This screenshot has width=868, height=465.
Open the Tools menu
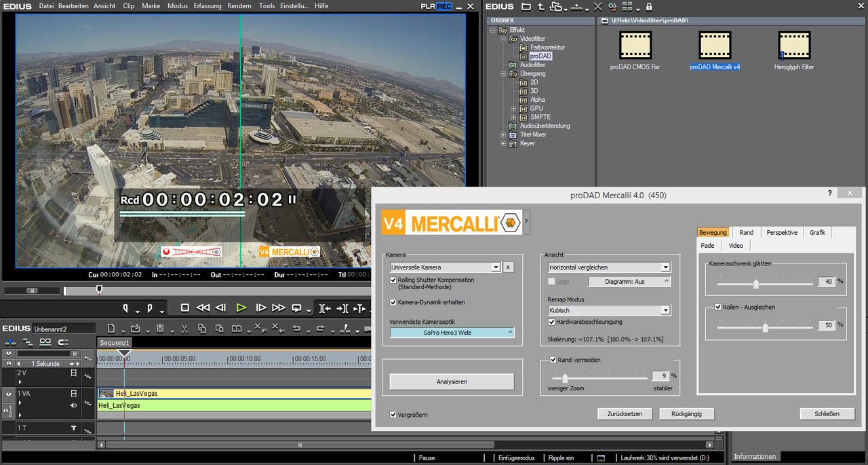(x=267, y=5)
